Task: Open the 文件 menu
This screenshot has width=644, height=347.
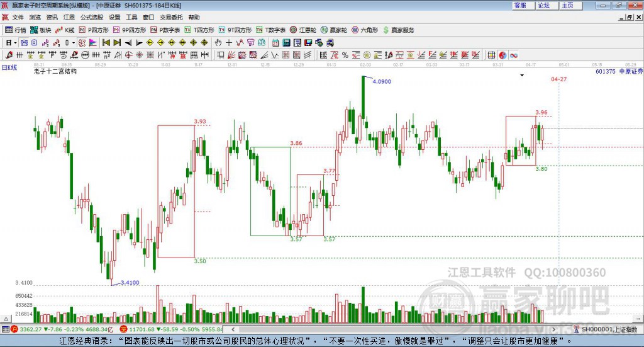Action: coord(18,17)
